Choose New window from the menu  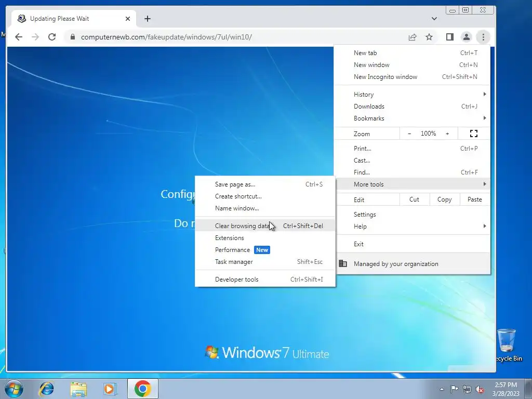pyautogui.click(x=412, y=65)
